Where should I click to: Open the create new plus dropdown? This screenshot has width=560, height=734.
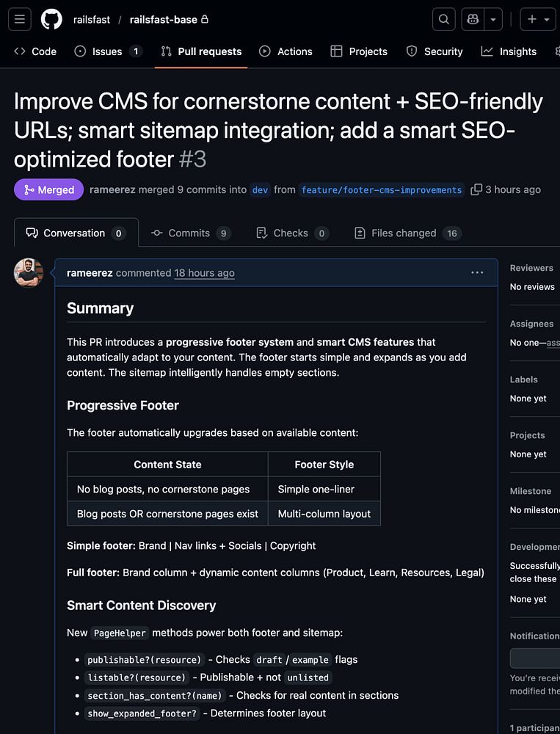[x=538, y=20]
